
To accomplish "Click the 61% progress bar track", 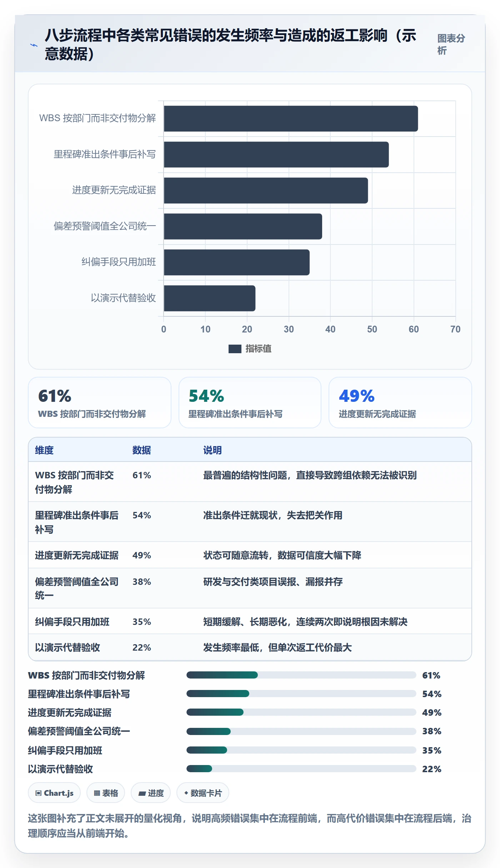I will [301, 675].
